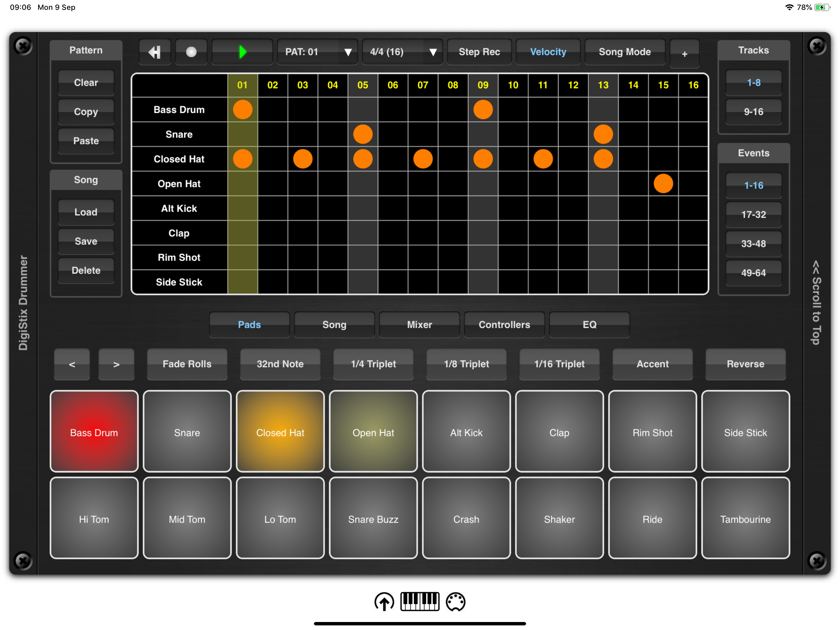Go to next pad bank with > arrow
The width and height of the screenshot is (840, 630).
116,364
